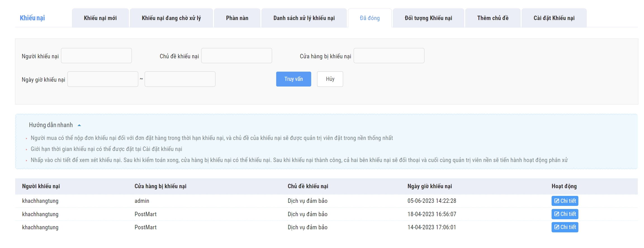Open Chi tiết for the admin complaint row
Image resolution: width=644 pixels, height=248 pixels.
[x=564, y=201]
